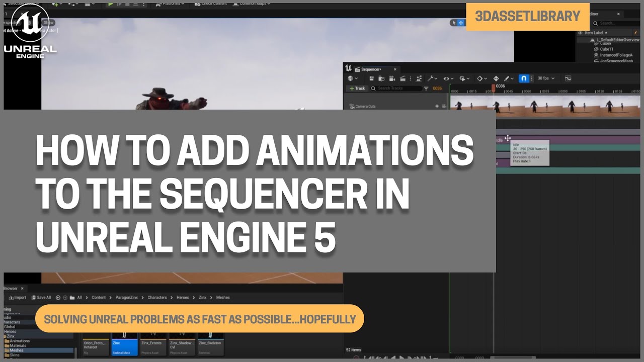
Task: Click the folder icon before All breadcrumb
Action: coord(72,298)
